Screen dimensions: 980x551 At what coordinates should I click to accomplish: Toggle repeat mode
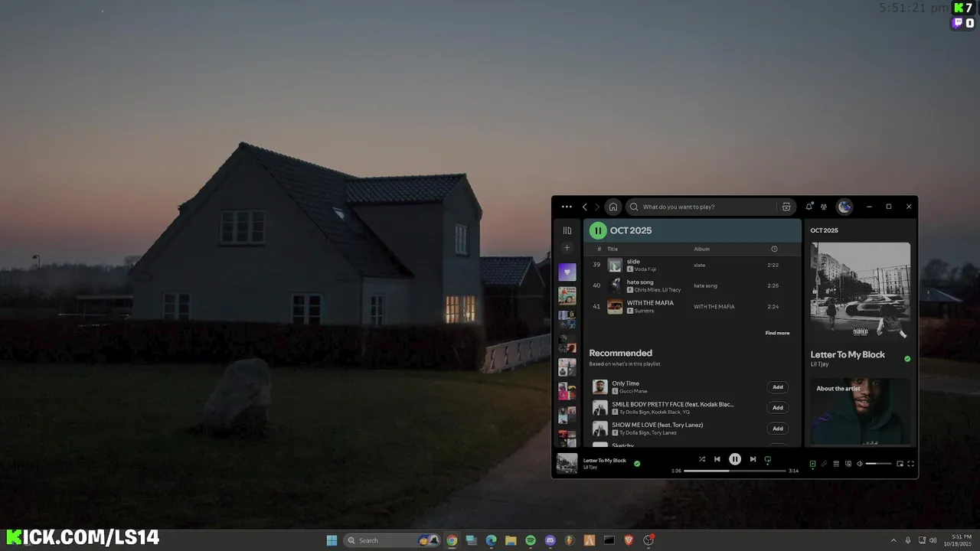click(x=768, y=459)
